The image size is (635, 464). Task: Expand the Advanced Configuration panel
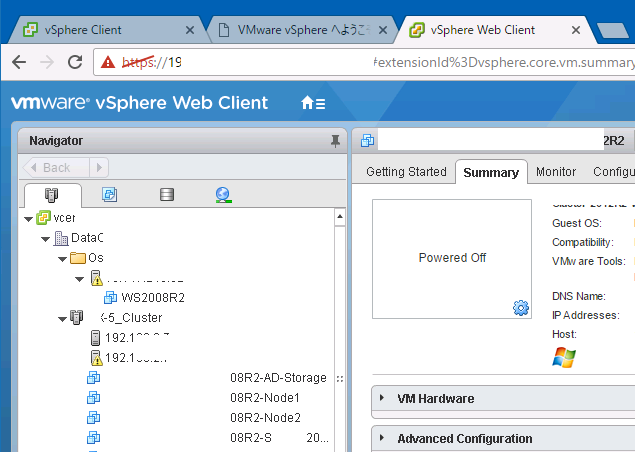click(x=382, y=438)
